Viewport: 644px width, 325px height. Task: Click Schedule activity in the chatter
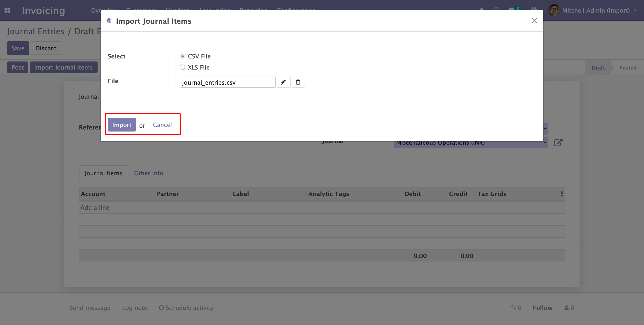pos(186,308)
